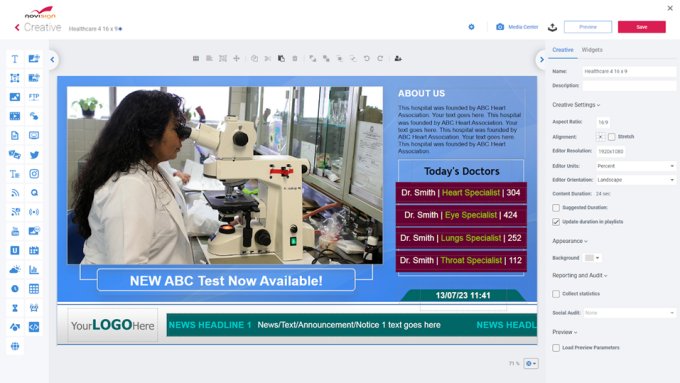Switch to the Widgets tab
The height and width of the screenshot is (383, 680).
coord(592,50)
